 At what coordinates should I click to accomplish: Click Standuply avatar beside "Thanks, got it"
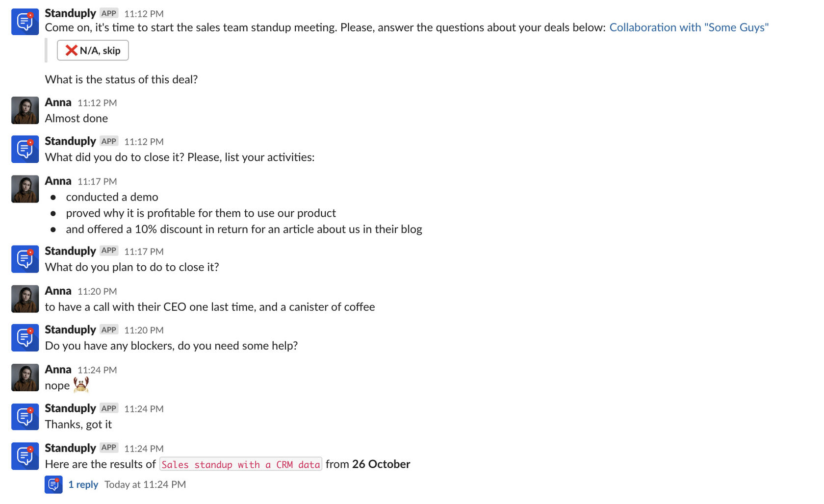click(25, 417)
